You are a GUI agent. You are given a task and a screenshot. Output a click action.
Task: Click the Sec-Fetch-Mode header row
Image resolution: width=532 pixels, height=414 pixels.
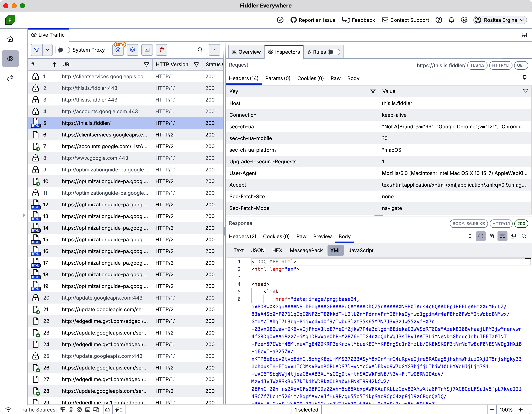click(378, 208)
